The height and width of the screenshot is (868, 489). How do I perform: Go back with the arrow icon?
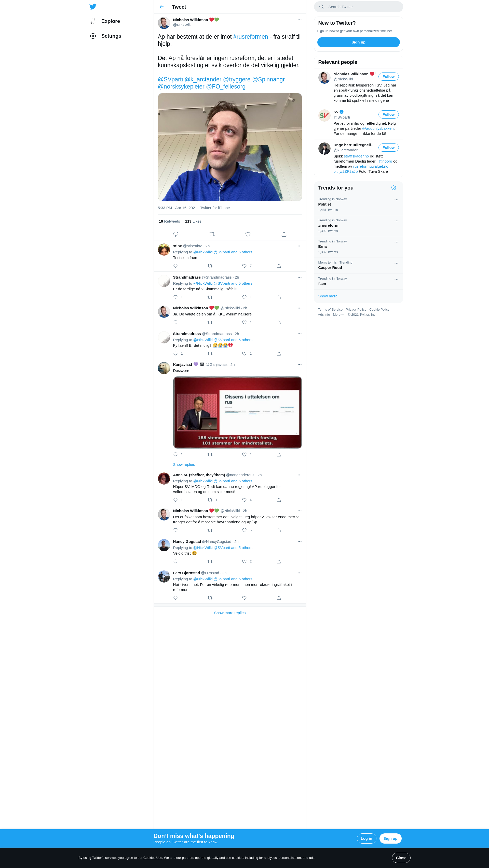161,7
